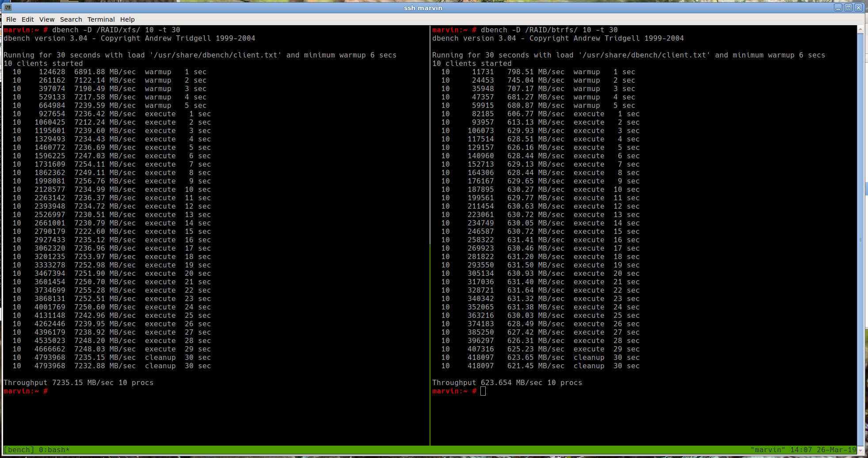This screenshot has width=868, height=458.
Task: Click the left pane's final 'marvin:~ #' prompt
Action: pyautogui.click(x=26, y=391)
